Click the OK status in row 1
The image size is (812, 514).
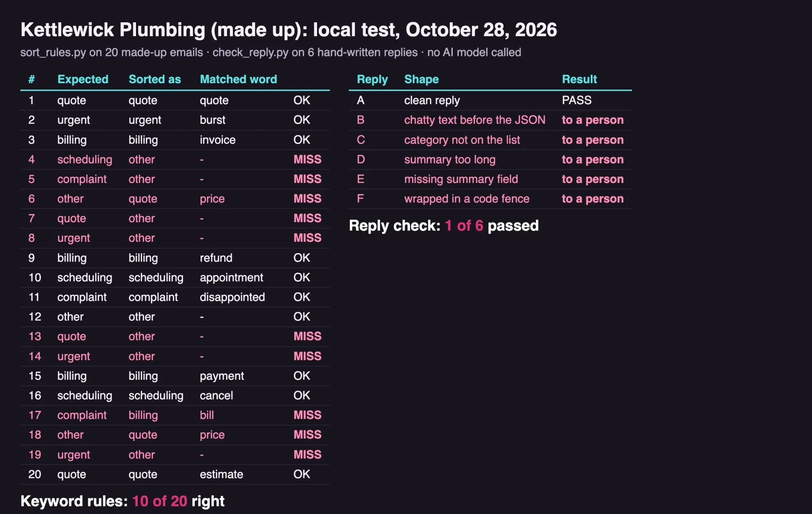(302, 100)
